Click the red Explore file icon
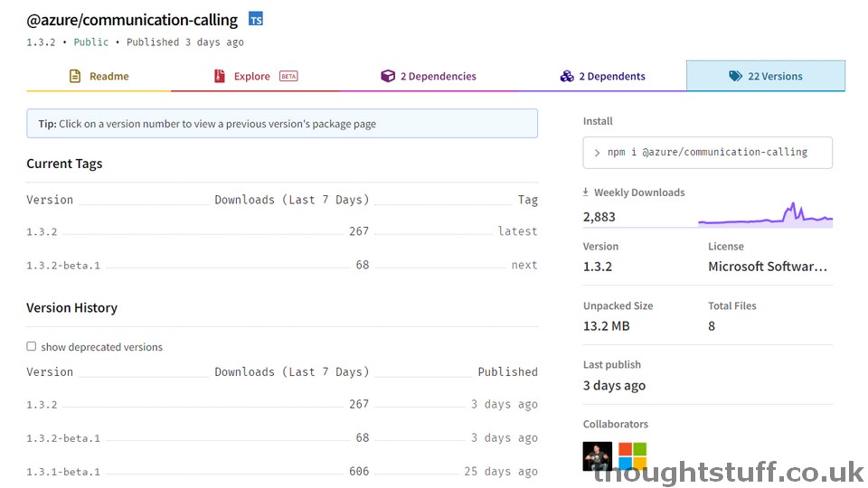This screenshot has height=488, width=868. (x=220, y=76)
